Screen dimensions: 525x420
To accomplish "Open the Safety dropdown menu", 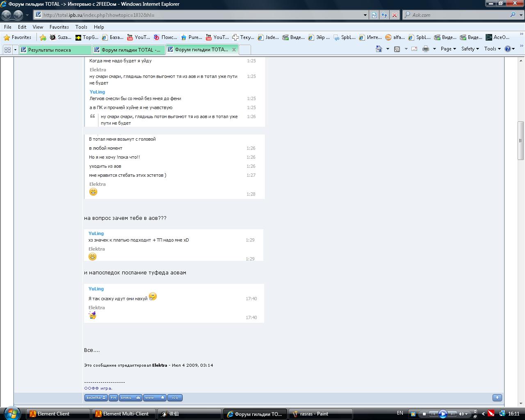I will [x=470, y=49].
